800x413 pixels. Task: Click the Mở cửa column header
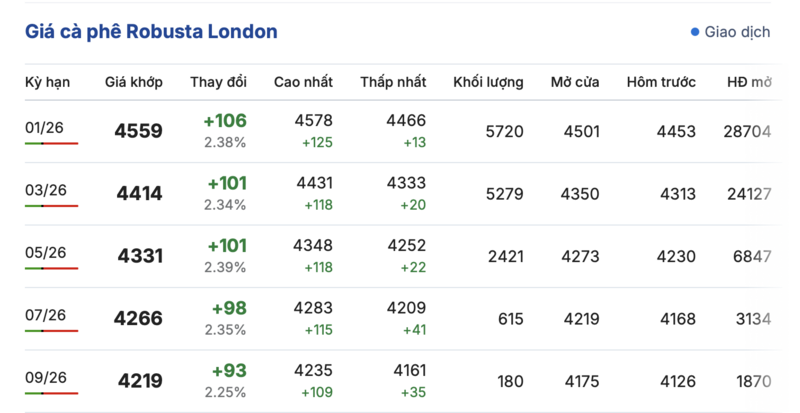[x=575, y=82]
